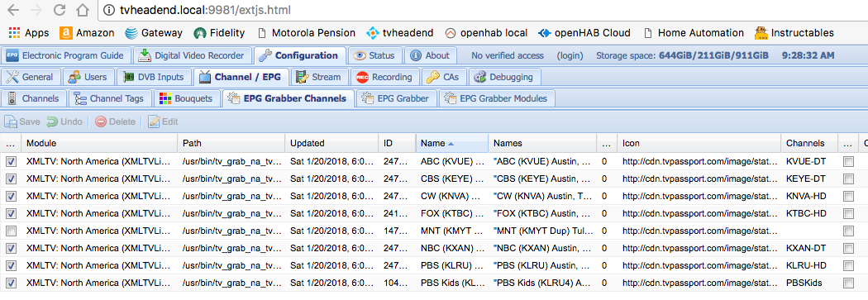Click the Save toolbar button
This screenshot has height=300, width=868.
point(22,121)
